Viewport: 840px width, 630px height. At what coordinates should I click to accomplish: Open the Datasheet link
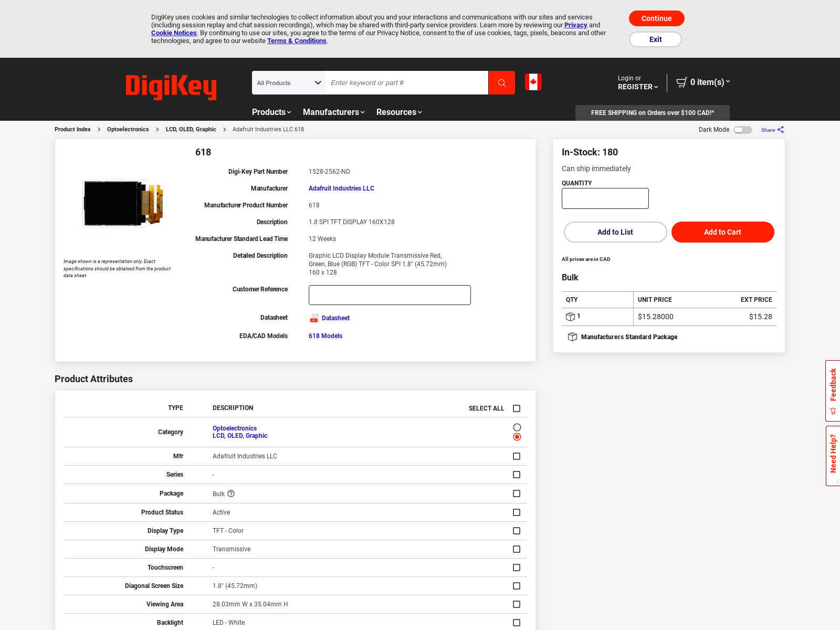click(335, 318)
